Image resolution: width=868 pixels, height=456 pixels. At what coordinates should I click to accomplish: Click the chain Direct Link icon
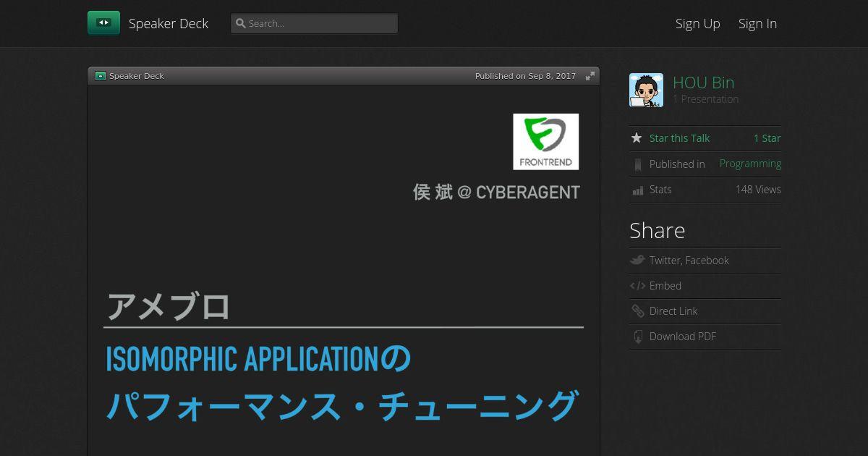637,311
